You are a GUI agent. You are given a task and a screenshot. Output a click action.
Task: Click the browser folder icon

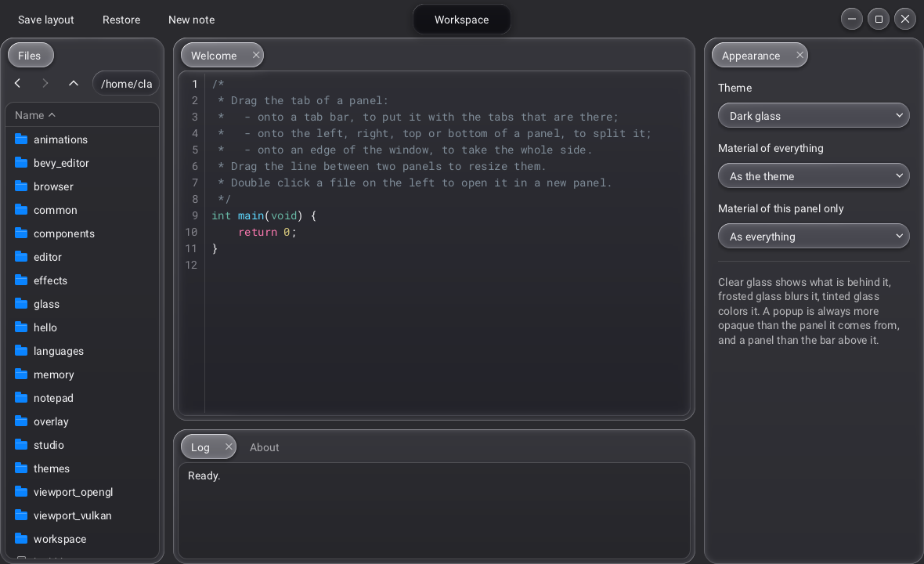tap(21, 186)
